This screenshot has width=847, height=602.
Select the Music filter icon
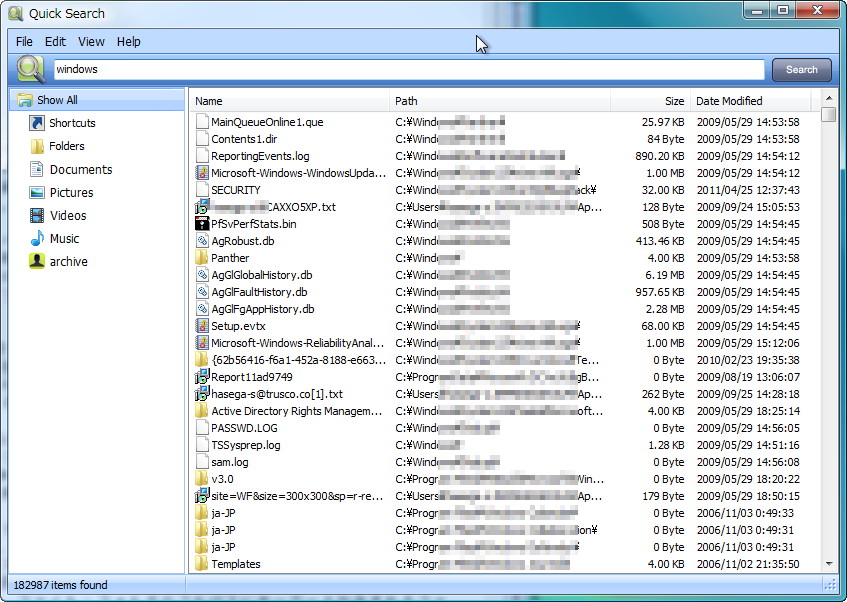[37, 238]
